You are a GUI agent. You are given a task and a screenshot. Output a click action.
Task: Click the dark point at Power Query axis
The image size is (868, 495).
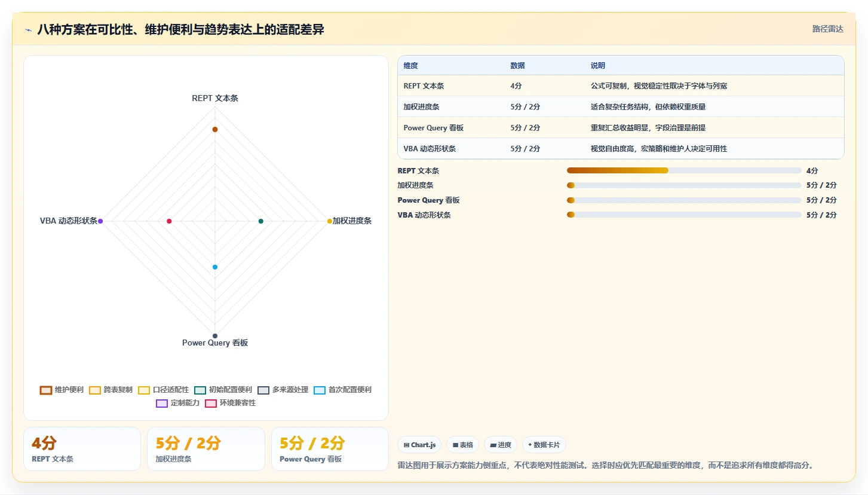point(215,335)
